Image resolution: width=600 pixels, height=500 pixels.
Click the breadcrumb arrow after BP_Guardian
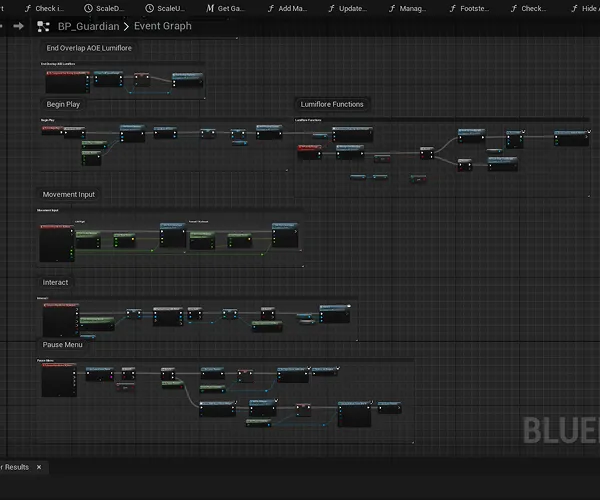(x=127, y=27)
